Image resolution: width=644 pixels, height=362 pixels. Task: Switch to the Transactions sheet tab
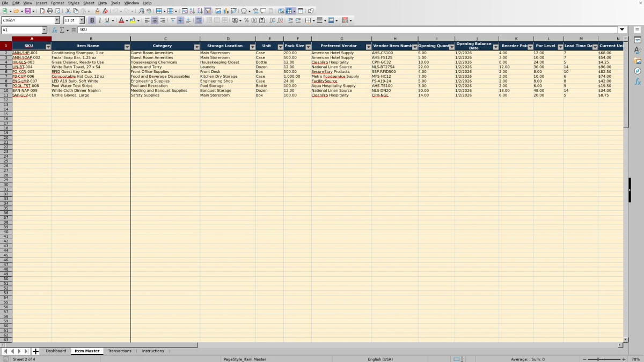click(x=120, y=351)
